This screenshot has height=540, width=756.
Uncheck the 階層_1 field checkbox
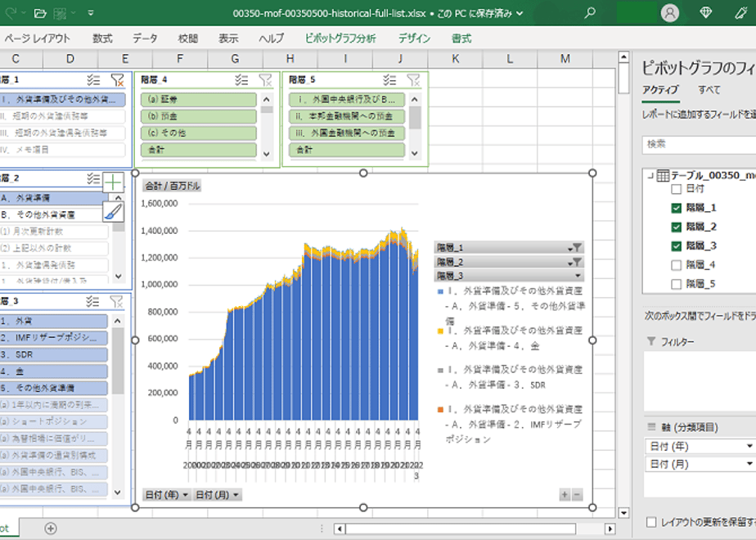pyautogui.click(x=677, y=208)
